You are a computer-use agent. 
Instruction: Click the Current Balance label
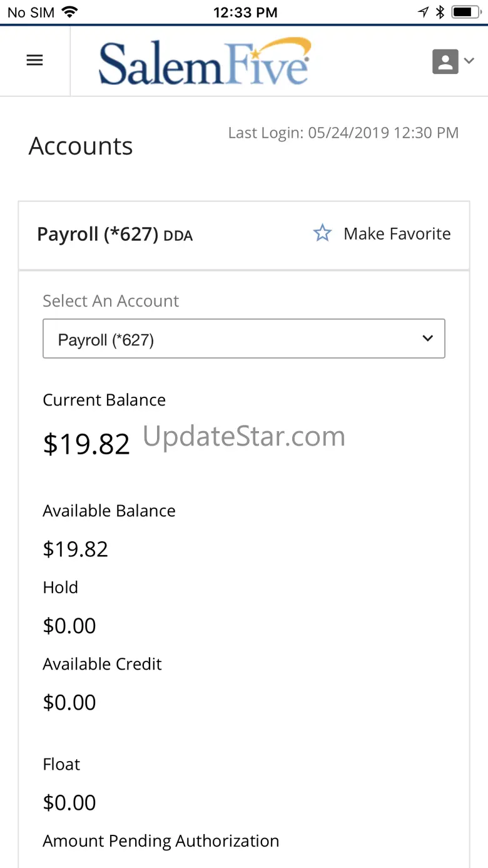[x=104, y=401]
